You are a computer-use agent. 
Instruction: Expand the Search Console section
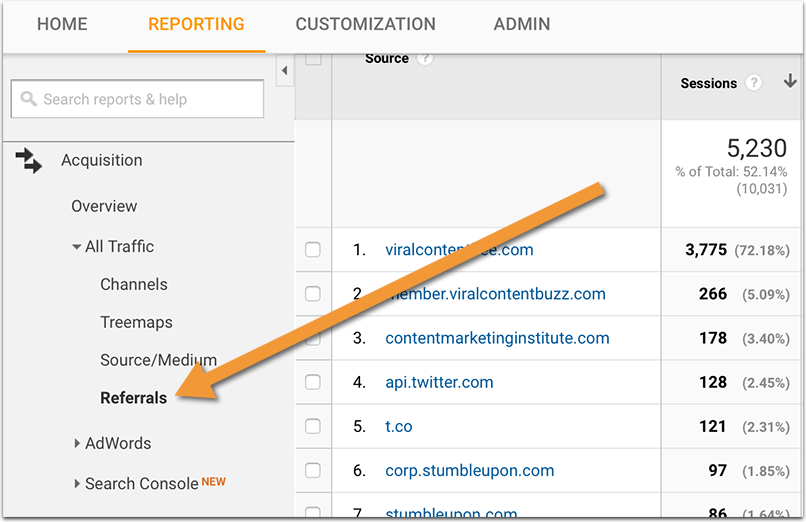[78, 484]
